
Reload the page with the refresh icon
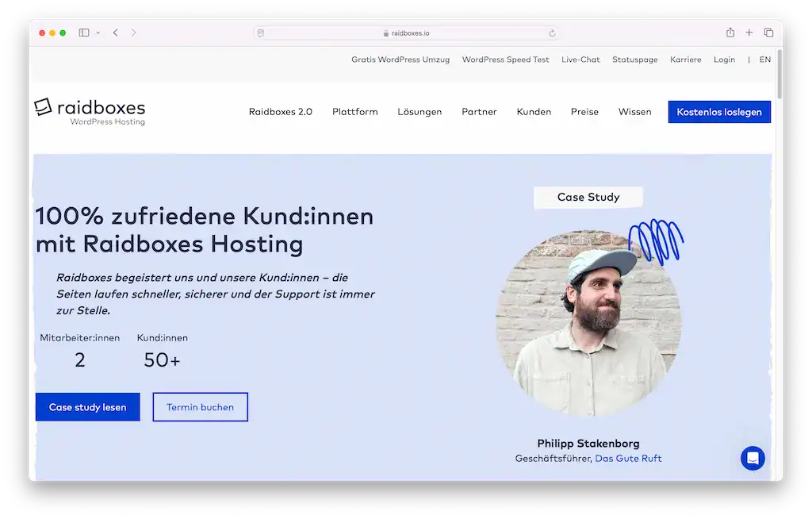pyautogui.click(x=552, y=33)
